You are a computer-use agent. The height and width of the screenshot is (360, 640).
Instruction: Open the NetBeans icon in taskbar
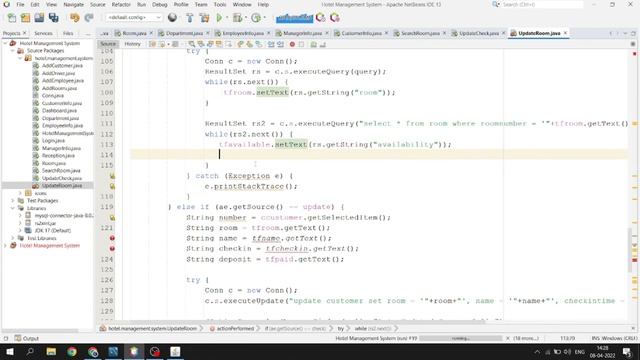pos(134,351)
